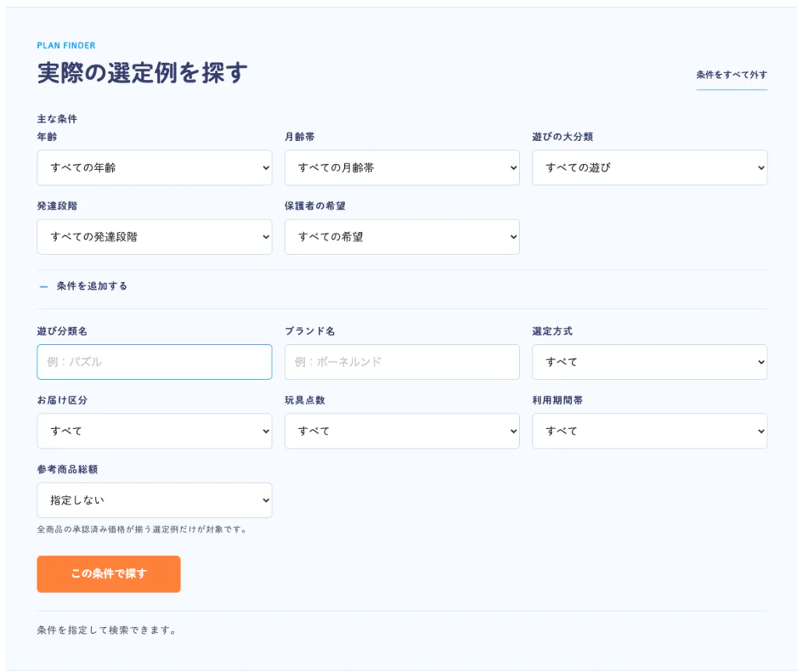797x672 pixels.
Task: Click the 条件をすべて外す link
Action: pyautogui.click(x=732, y=75)
